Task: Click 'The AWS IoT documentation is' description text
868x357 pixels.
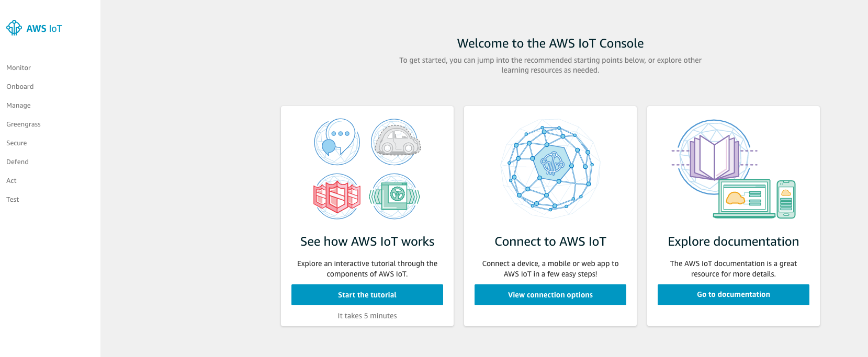Action: [734, 269]
